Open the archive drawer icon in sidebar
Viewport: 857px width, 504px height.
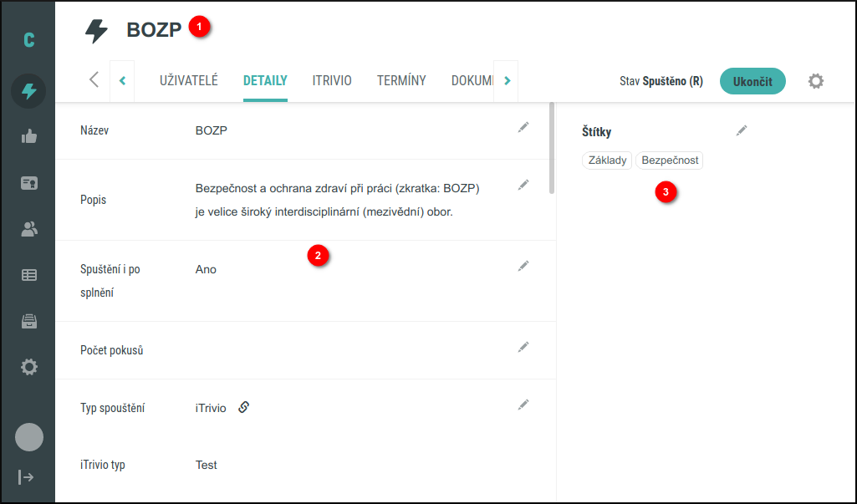tap(28, 321)
